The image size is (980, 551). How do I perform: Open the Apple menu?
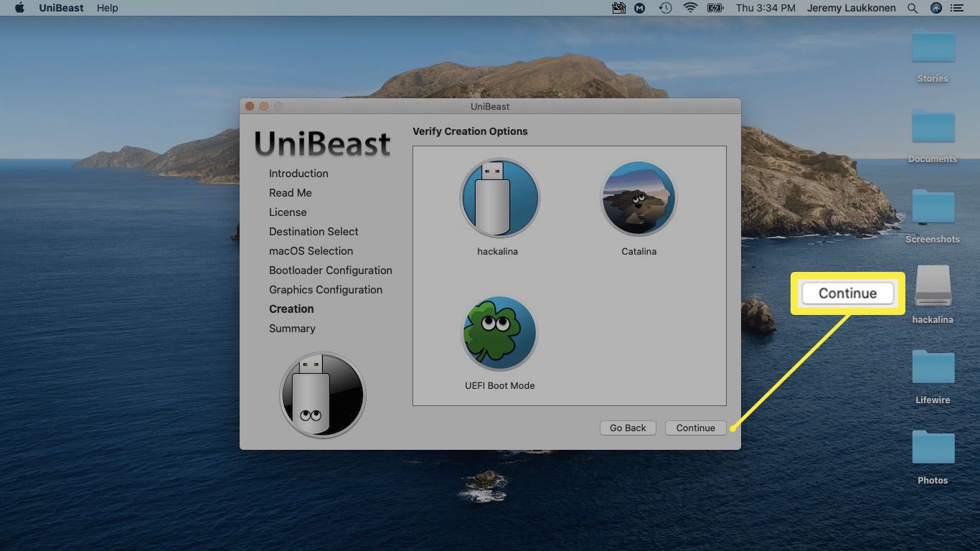pos(19,8)
